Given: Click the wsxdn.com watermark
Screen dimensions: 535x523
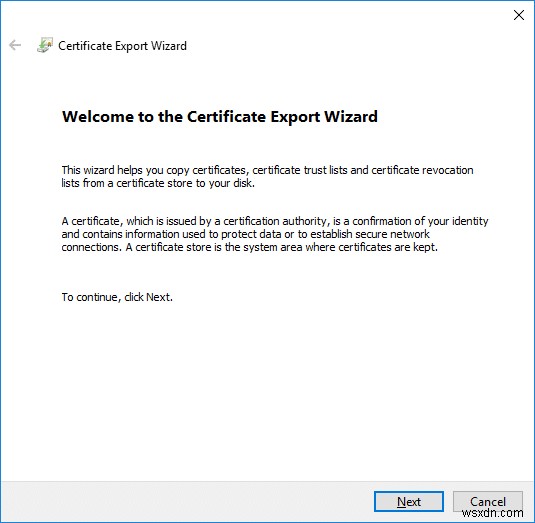Looking at the screenshot, I should tap(492, 513).
